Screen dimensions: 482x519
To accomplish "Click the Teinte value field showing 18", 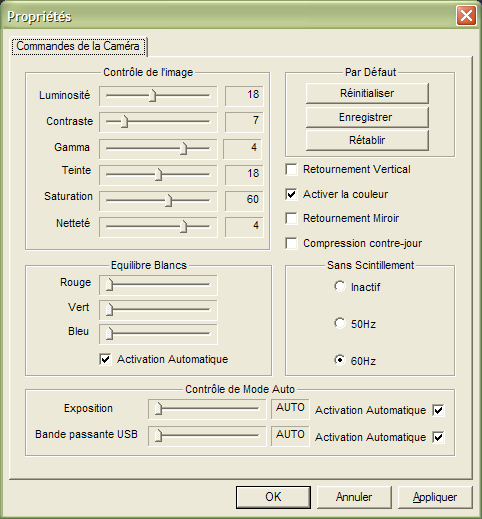I will point(244,175).
